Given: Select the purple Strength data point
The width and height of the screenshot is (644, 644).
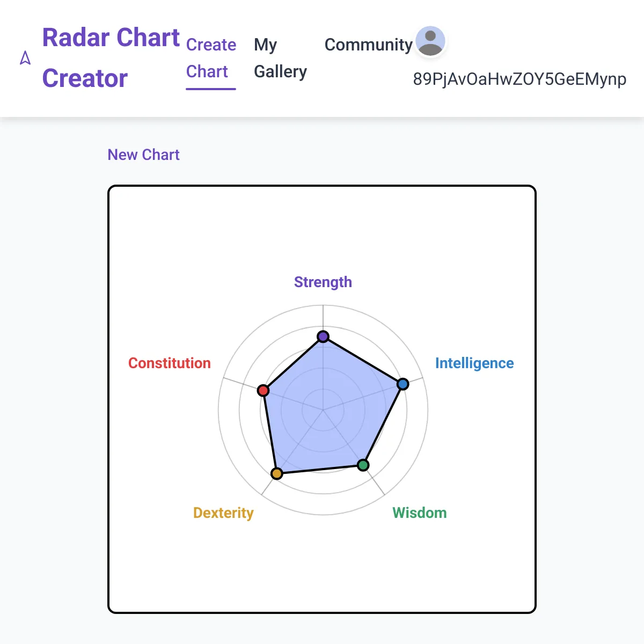Looking at the screenshot, I should [323, 336].
